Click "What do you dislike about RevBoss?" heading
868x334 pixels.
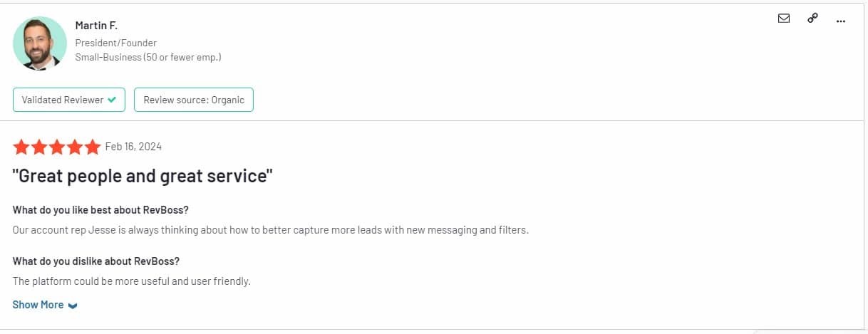[x=96, y=261]
